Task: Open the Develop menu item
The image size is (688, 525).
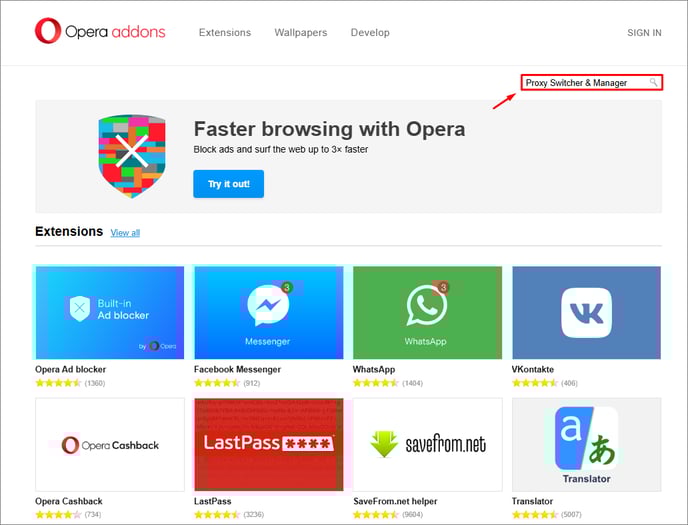Action: click(370, 32)
